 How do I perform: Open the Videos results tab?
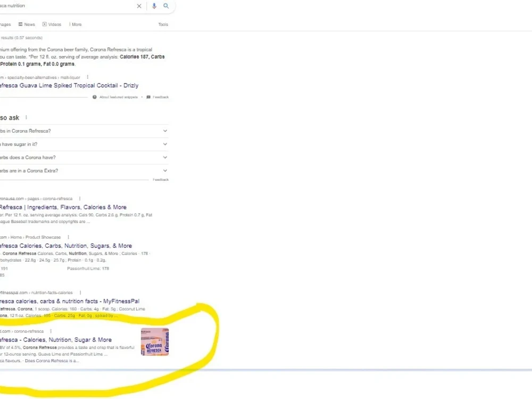point(52,24)
